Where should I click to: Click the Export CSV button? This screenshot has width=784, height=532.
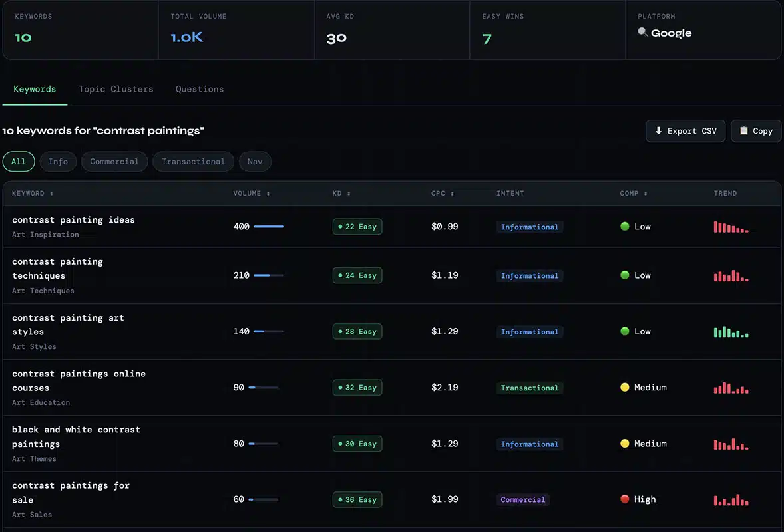click(686, 131)
